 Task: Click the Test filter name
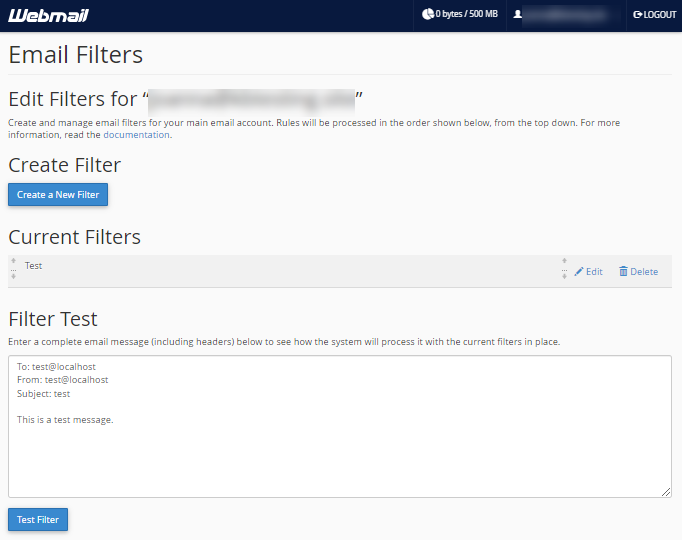click(x=33, y=266)
